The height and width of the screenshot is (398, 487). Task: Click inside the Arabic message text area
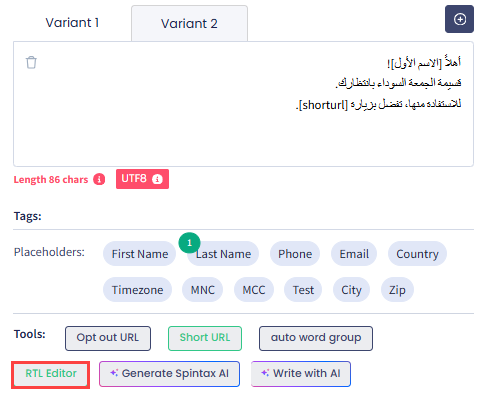tap(243, 104)
